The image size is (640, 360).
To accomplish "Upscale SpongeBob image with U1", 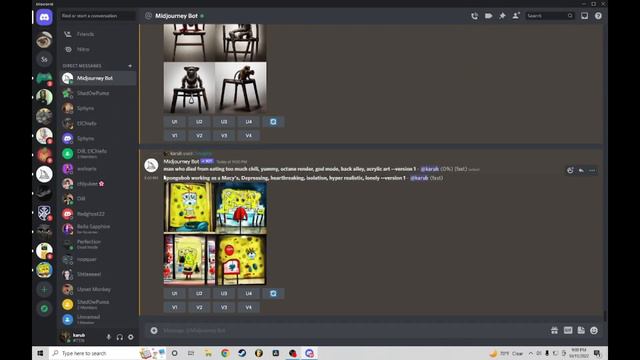I will click(x=174, y=293).
